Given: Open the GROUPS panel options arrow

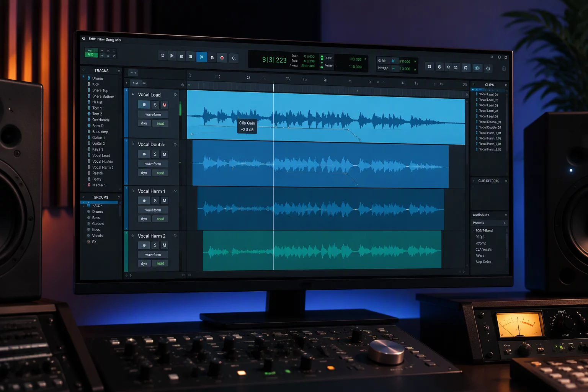Looking at the screenshot, I should [119, 198].
